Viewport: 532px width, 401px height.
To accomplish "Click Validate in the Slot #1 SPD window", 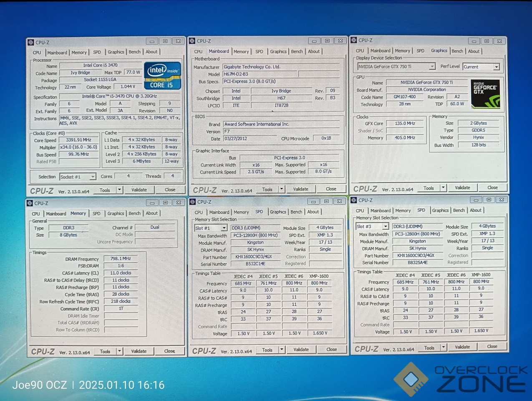I will point(301,350).
